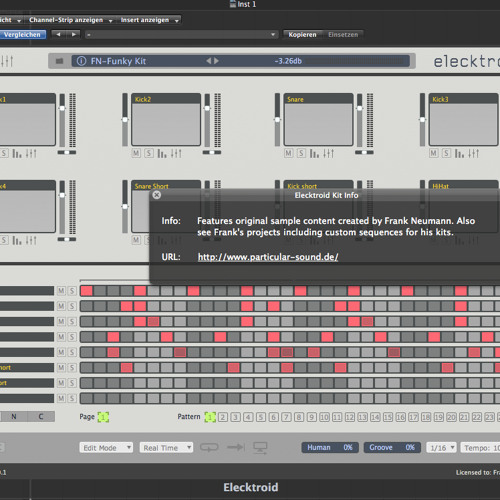Solo the top sequencer row
Viewport: 500px width, 500px height.
click(72, 291)
